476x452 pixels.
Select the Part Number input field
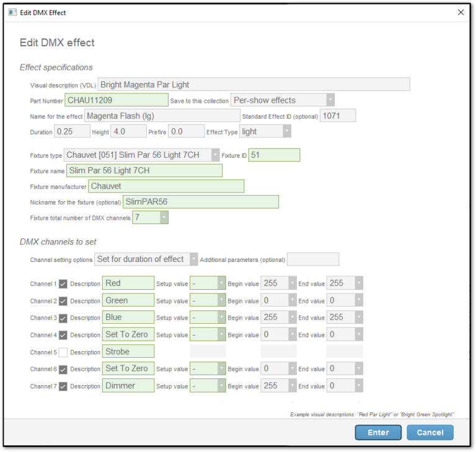tap(116, 100)
